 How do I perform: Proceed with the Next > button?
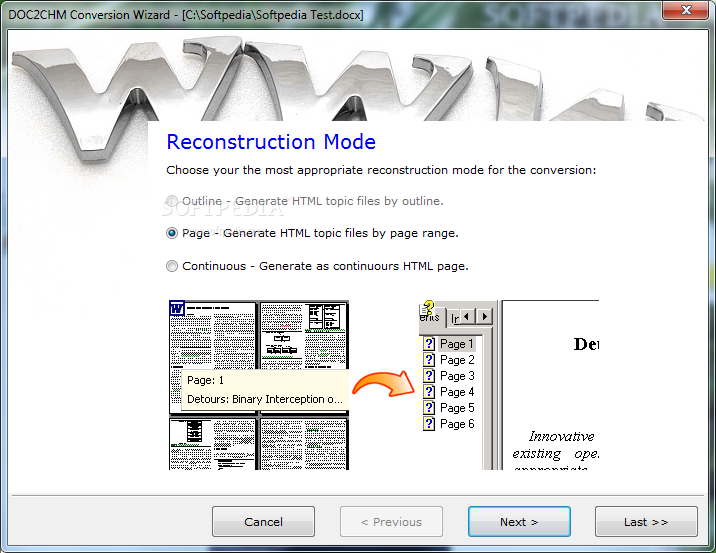coord(519,521)
